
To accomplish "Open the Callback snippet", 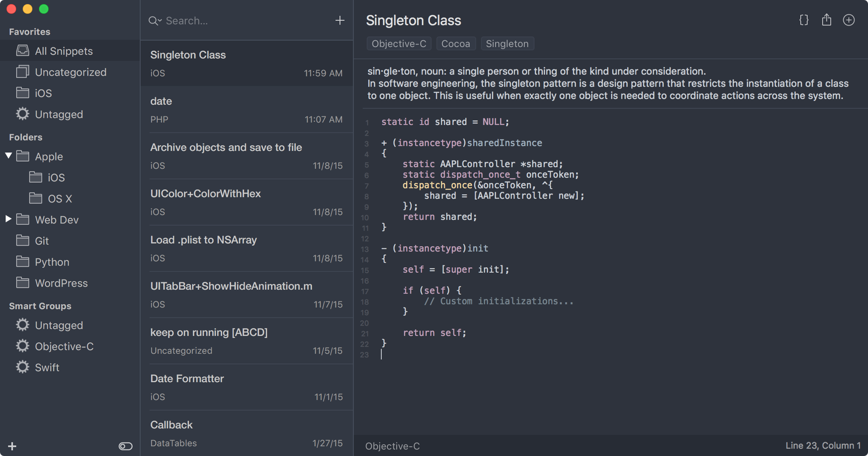I will [x=247, y=433].
